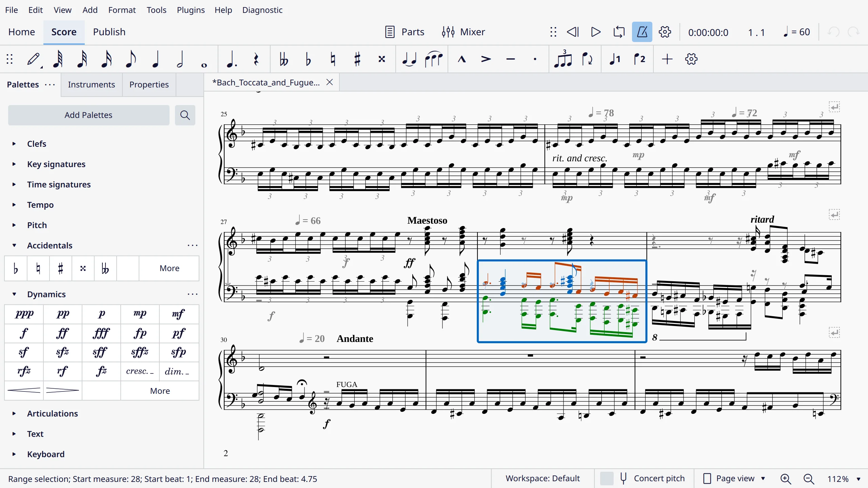Apply natural accidental from note toolbar
Viewport: 868px width, 488px height.
pos(333,59)
